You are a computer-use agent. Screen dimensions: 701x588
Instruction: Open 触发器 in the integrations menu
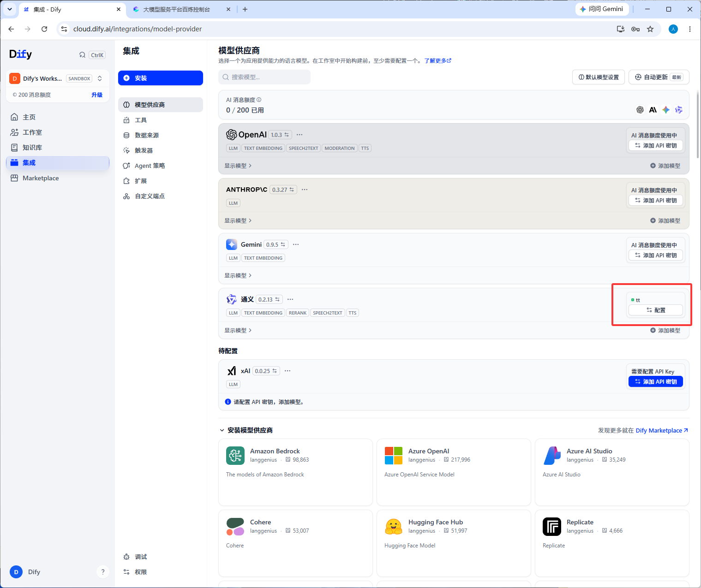pos(161,150)
